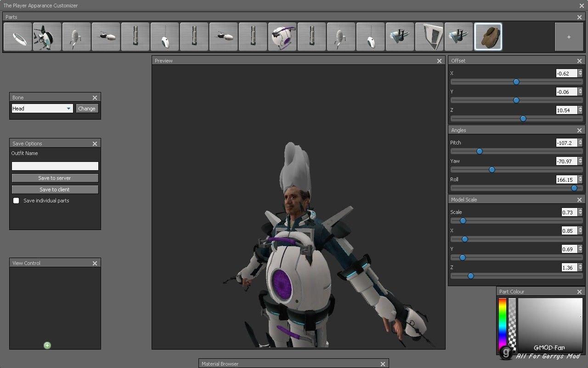Pick a hue from the rainbow bar
Screen dimensions: 588x368
click(503, 325)
